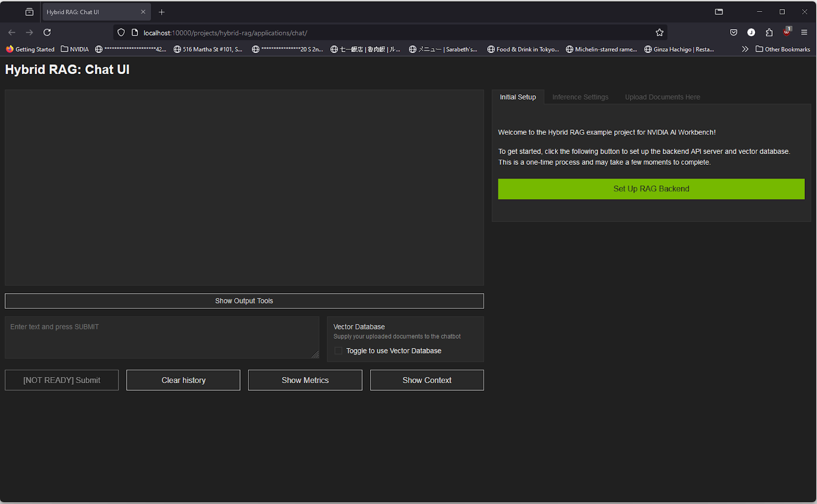Click the Clear history button
Image resolution: width=817 pixels, height=504 pixels.
pos(183,380)
